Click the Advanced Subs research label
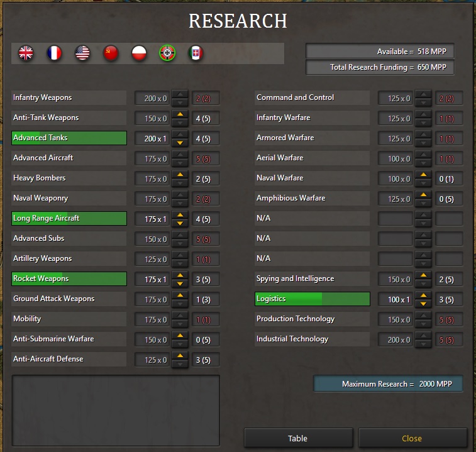The height and width of the screenshot is (452, 476). click(x=38, y=238)
